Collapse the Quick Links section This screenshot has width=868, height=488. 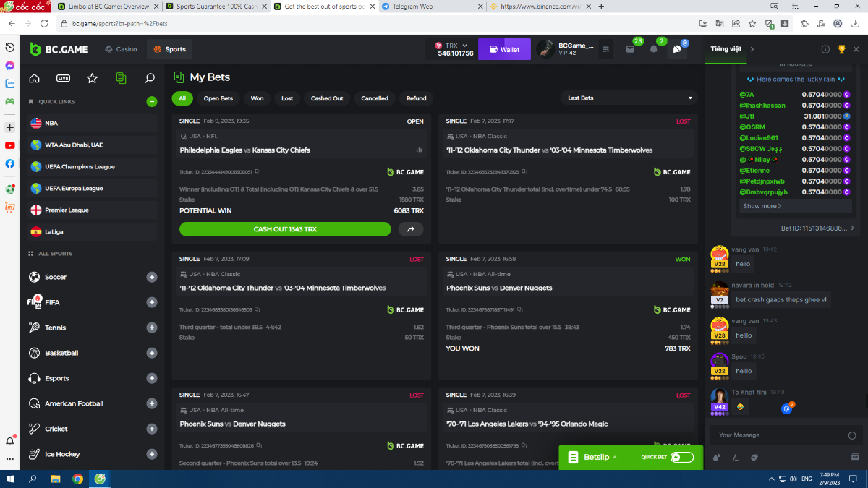152,102
